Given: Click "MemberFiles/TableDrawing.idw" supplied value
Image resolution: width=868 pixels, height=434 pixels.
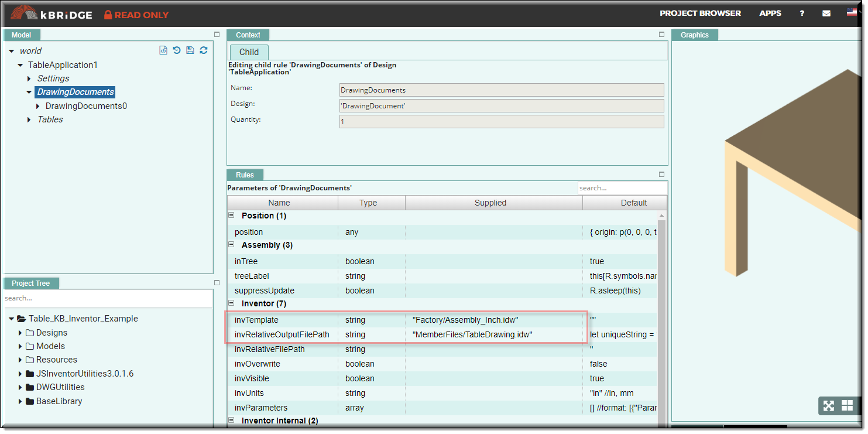Looking at the screenshot, I should click(x=472, y=334).
